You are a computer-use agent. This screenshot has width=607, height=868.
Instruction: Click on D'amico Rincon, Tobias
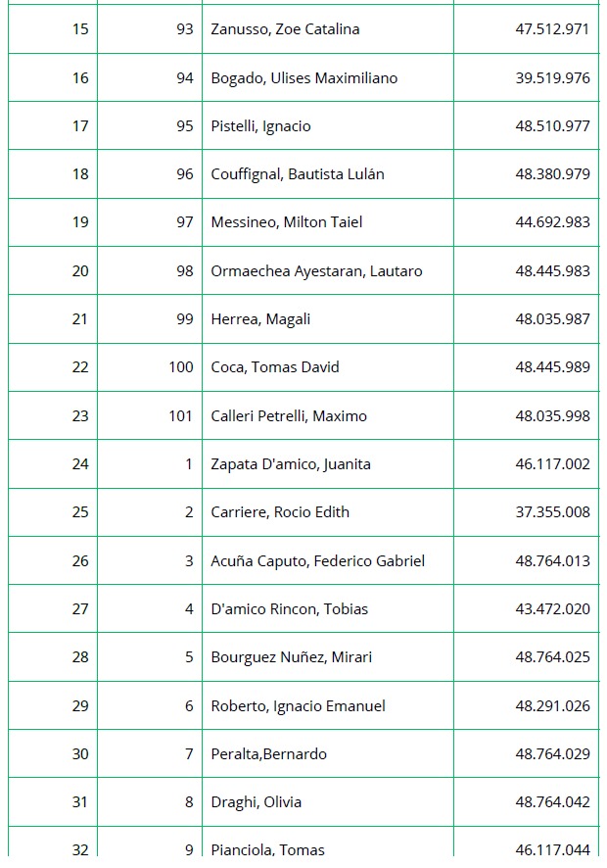pyautogui.click(x=289, y=609)
